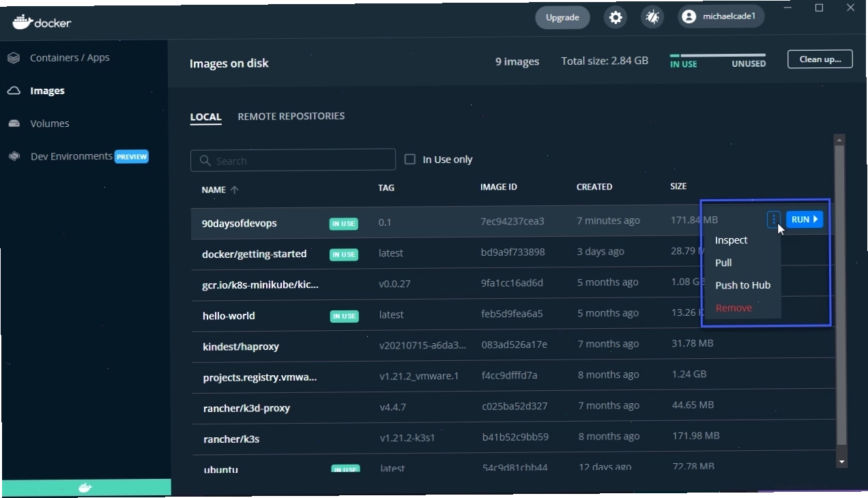Screen dimensions: 868x498
Task: Click image ID 9fa1cc16ad6d
Action: click(512, 282)
